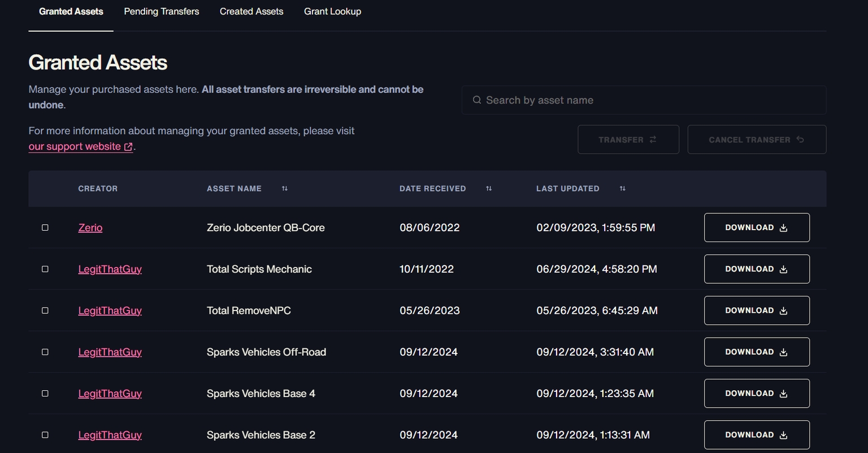Click the Total Scripts Mechanic asset name
Viewport: 868px width, 453px height.
pyautogui.click(x=259, y=269)
